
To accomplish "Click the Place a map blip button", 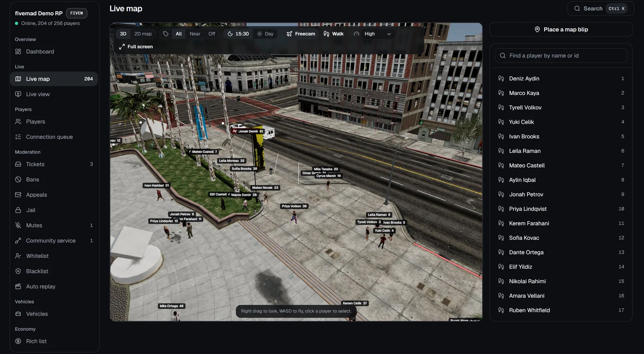I will coord(561,29).
